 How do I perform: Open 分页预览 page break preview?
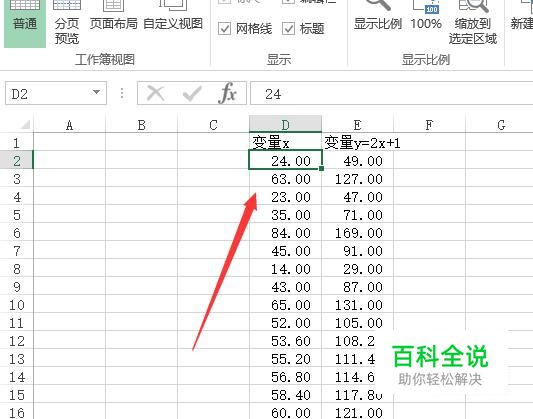tap(67, 23)
